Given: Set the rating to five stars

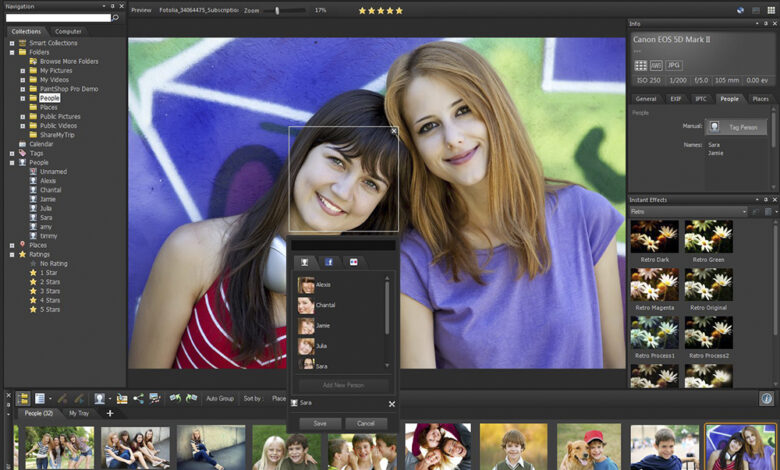Looking at the screenshot, I should (x=399, y=10).
